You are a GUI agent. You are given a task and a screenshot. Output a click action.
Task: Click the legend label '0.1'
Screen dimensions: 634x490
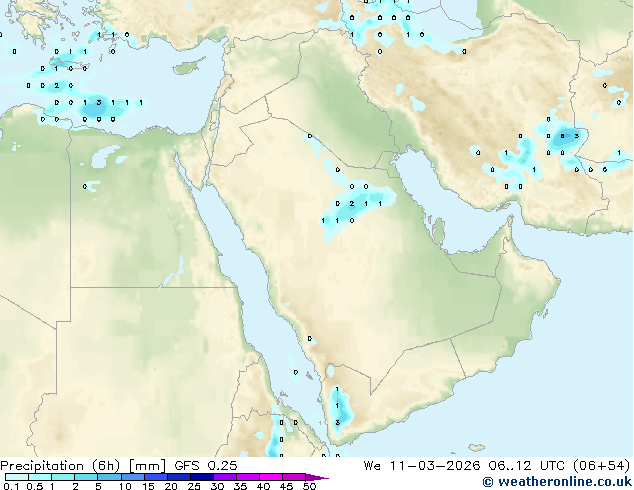(11, 486)
